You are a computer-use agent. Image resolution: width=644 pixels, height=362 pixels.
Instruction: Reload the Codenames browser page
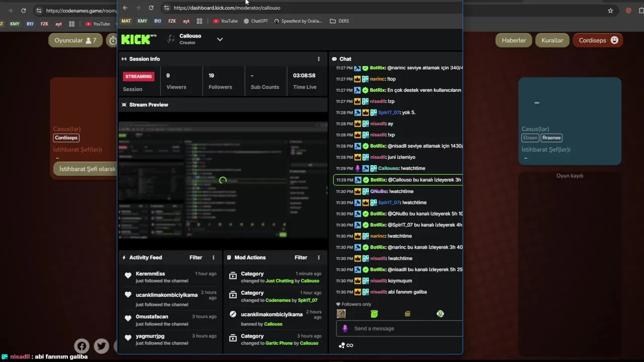[23, 11]
